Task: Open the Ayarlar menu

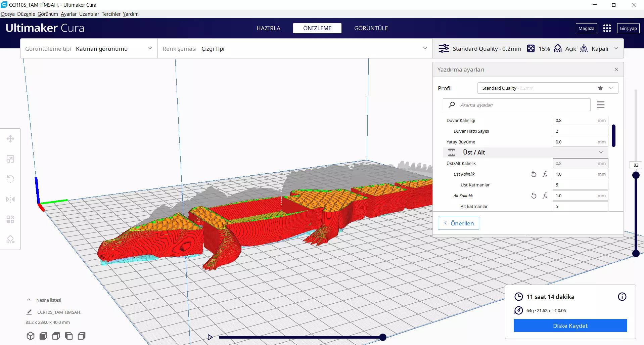Action: 68,14
